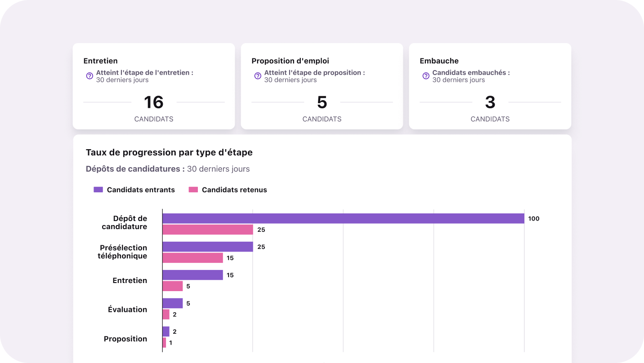Image resolution: width=644 pixels, height=363 pixels.
Task: Open the Embauche card with 3 candidats
Action: click(490, 86)
